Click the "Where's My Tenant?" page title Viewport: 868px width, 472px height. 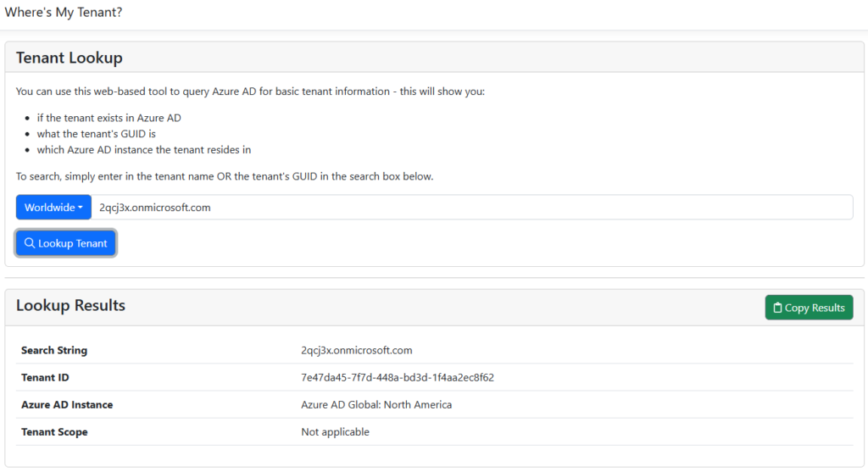pos(64,12)
